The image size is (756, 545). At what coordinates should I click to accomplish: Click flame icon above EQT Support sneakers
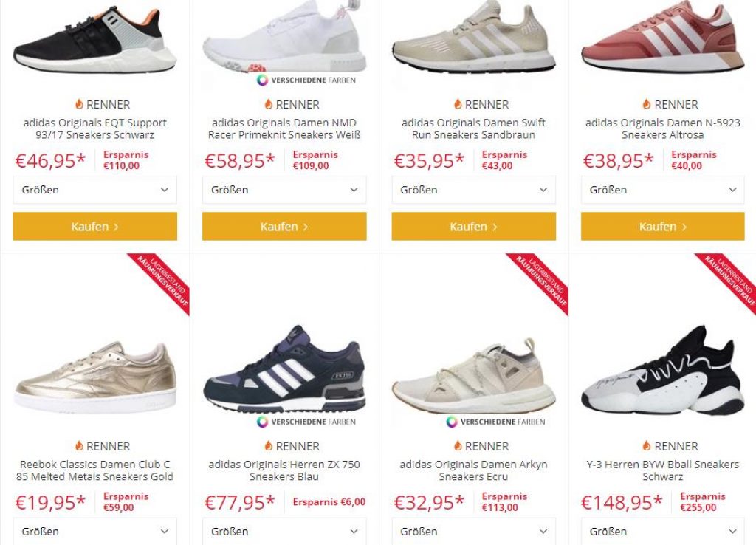point(79,103)
